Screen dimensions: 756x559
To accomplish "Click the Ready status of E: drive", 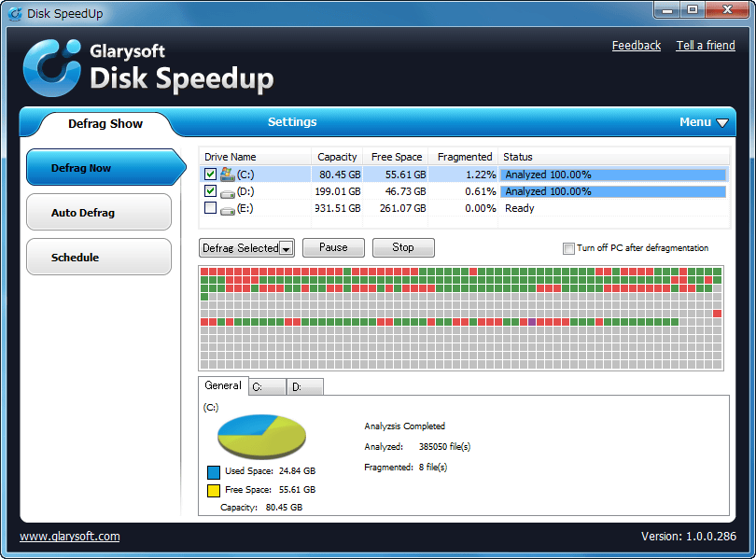I will pyautogui.click(x=519, y=208).
